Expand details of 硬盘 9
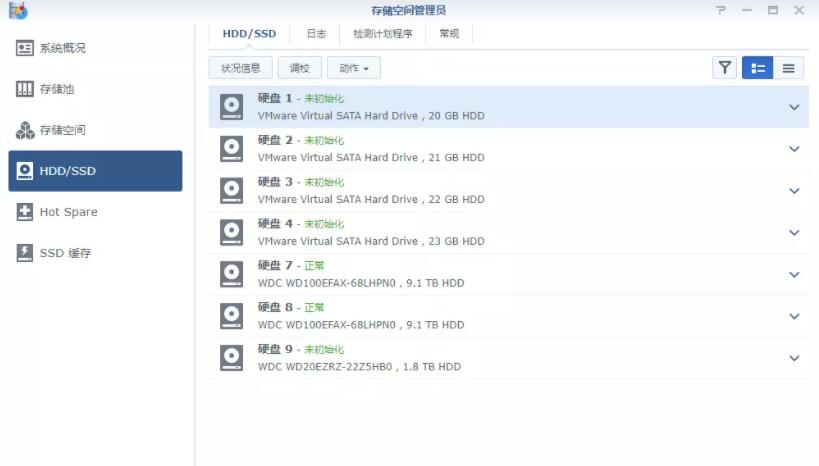 (x=794, y=358)
